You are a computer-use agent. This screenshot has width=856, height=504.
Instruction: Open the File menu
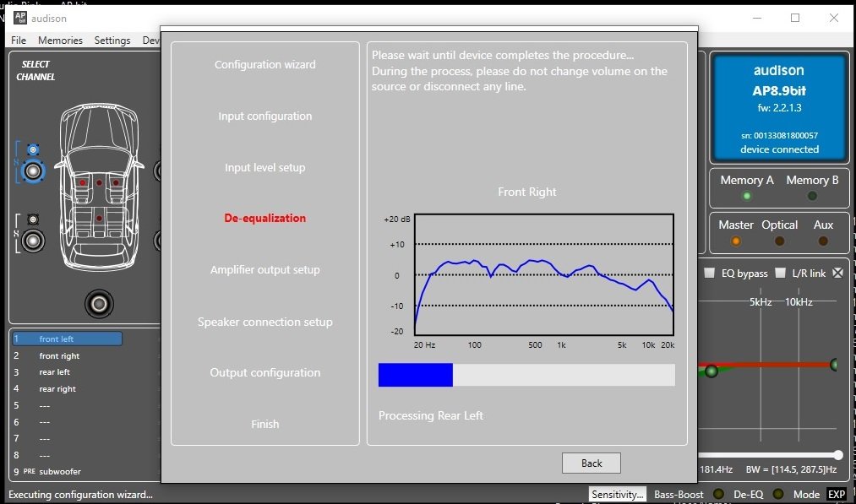click(x=19, y=41)
